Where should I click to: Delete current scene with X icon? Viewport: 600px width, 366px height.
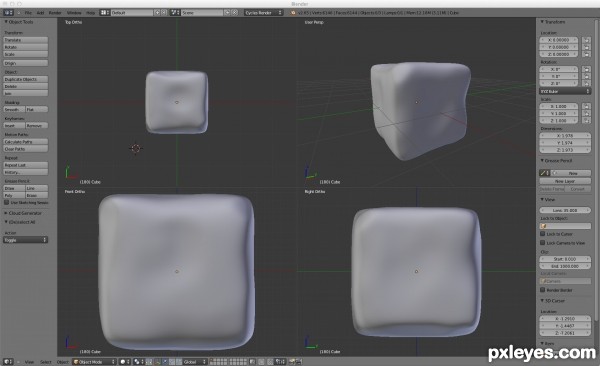coord(235,13)
